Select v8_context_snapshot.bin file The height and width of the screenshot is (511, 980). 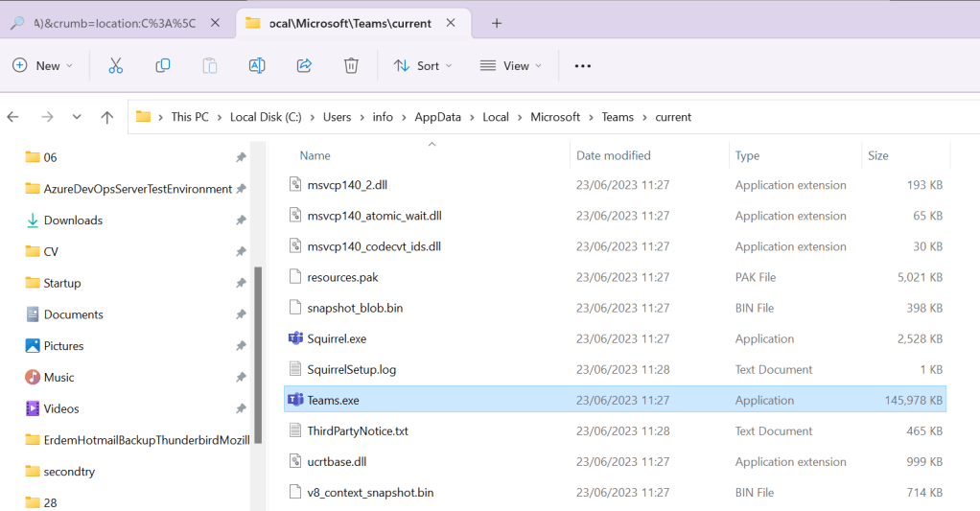point(615,492)
